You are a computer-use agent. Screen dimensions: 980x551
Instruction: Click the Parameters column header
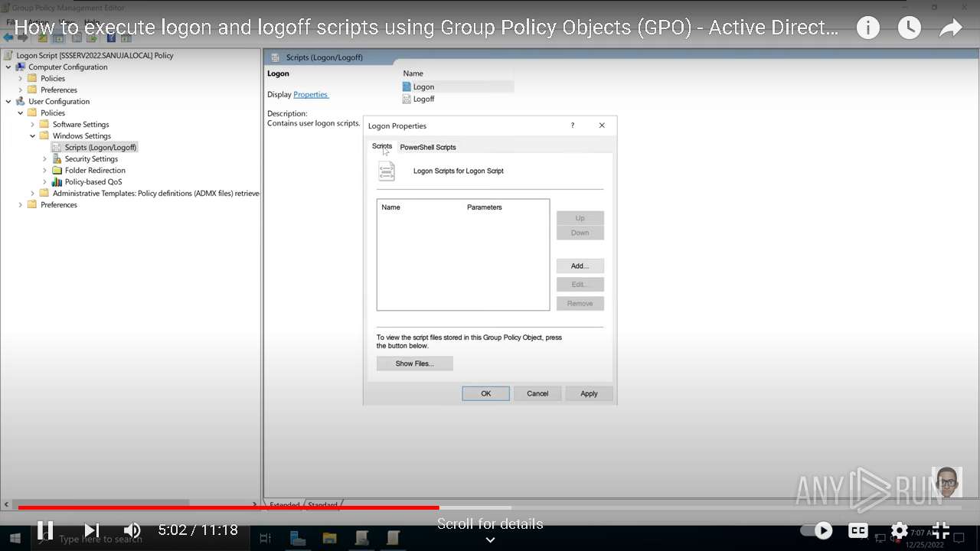click(x=485, y=207)
